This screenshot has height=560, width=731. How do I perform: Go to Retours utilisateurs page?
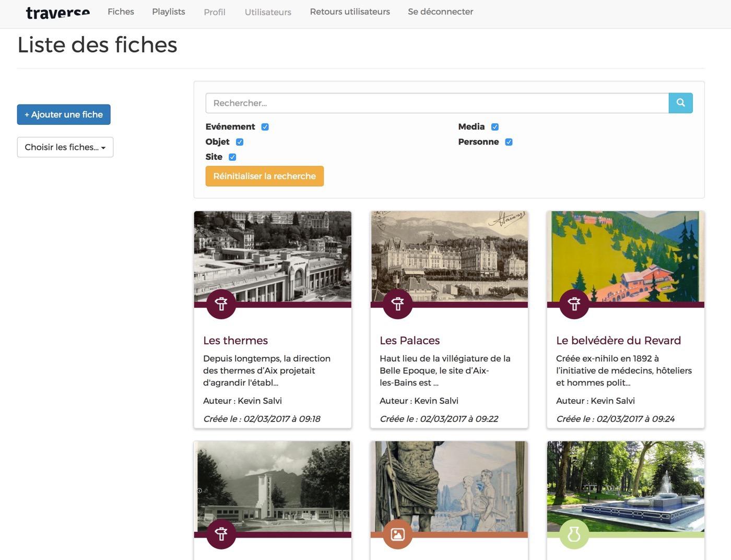pyautogui.click(x=349, y=11)
